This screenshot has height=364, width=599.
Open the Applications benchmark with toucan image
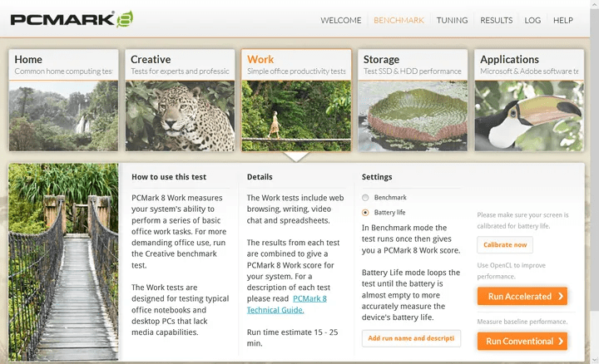[x=528, y=100]
